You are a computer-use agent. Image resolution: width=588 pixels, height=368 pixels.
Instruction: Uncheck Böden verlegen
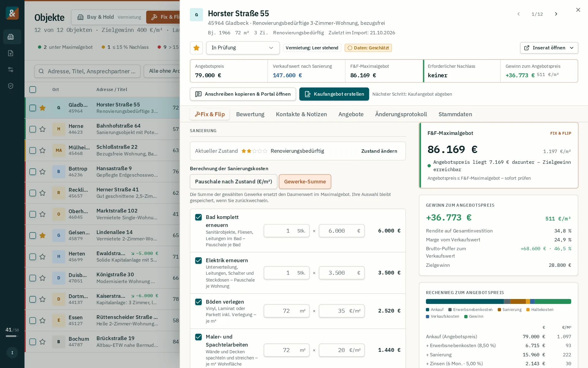click(x=198, y=302)
